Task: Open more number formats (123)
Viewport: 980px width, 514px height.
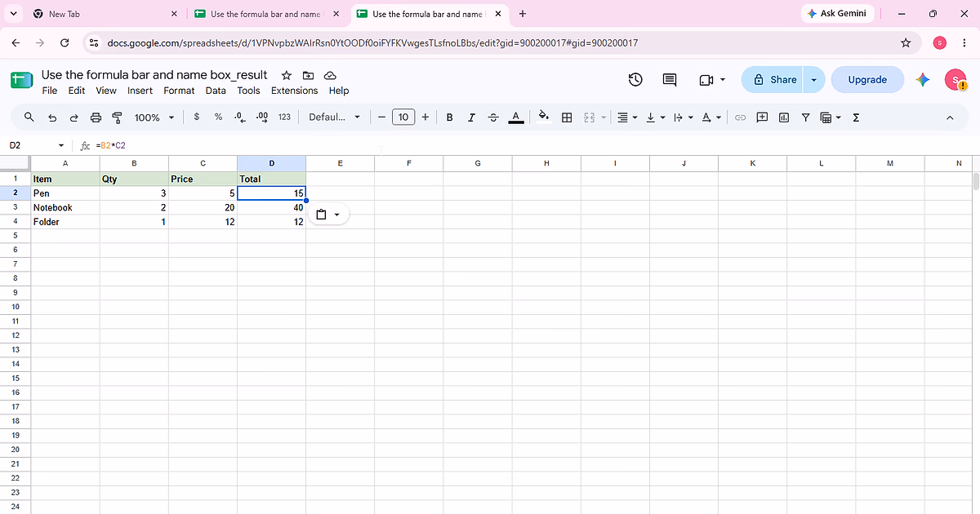Action: [284, 117]
